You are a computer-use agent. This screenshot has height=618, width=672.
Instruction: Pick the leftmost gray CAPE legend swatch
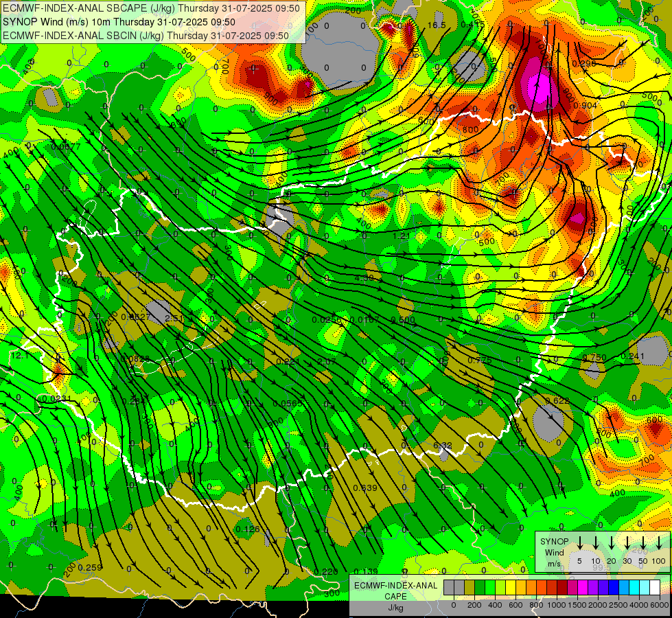(449, 587)
